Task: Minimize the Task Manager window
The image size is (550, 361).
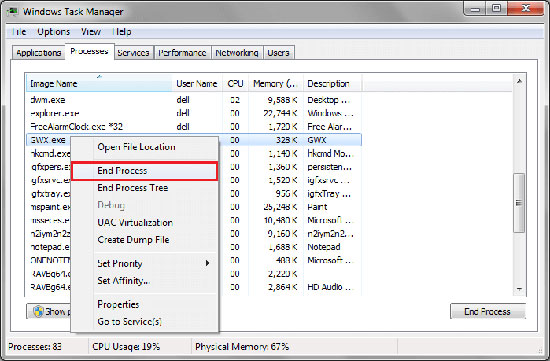Action: (x=475, y=8)
